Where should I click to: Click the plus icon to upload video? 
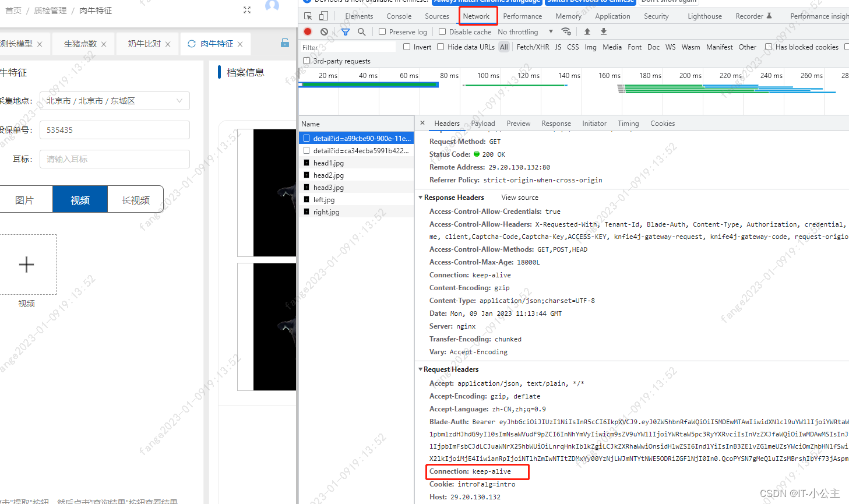click(26, 265)
